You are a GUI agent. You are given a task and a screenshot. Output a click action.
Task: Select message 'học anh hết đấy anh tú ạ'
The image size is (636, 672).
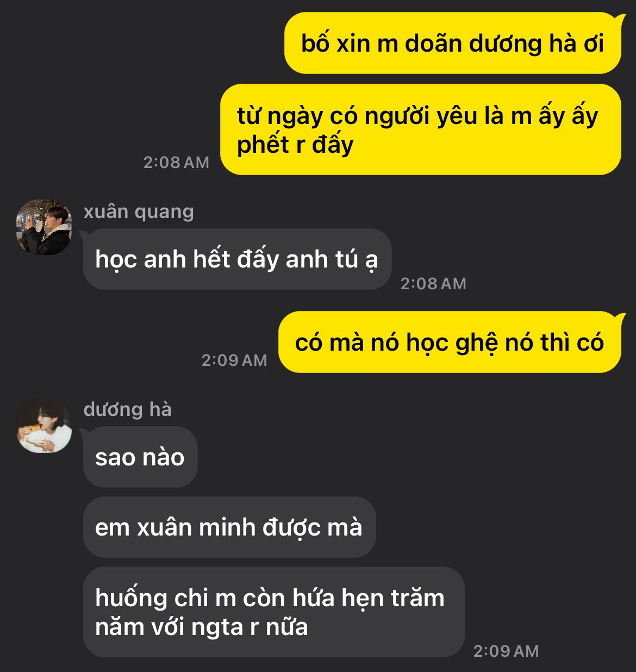coord(237,259)
